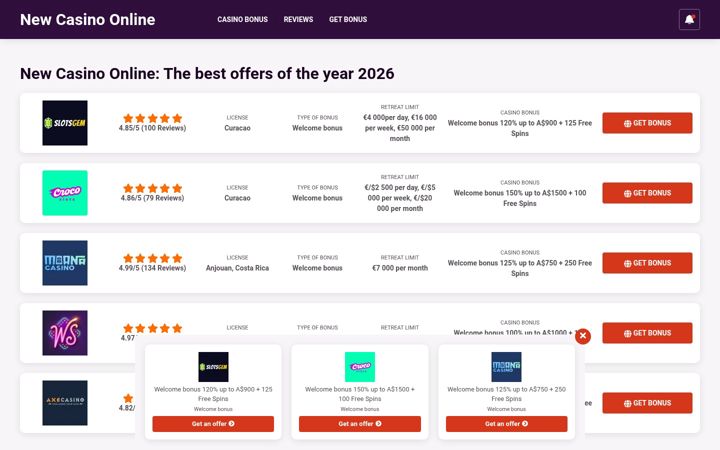Click '4.99/5 (134 Reviews)' text
This screenshot has width=720, height=450.
(x=152, y=268)
